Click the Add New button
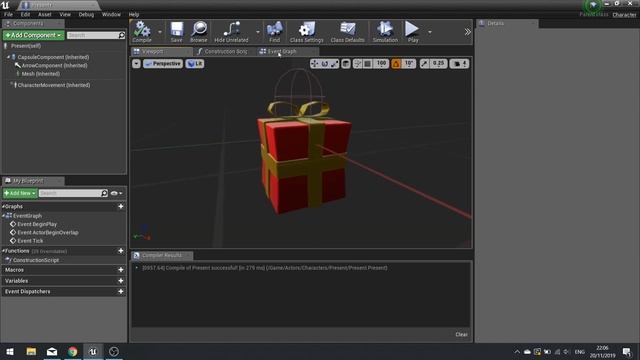This screenshot has width=640, height=360. (20, 193)
